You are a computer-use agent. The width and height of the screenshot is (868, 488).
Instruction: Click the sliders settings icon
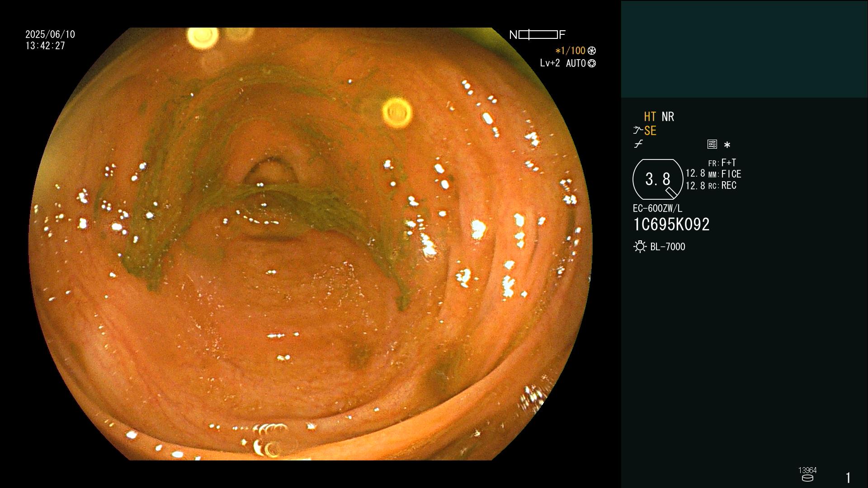coord(712,144)
